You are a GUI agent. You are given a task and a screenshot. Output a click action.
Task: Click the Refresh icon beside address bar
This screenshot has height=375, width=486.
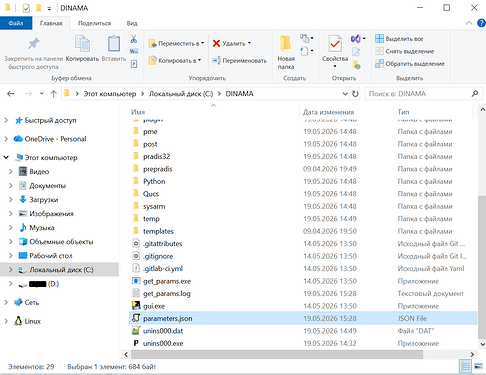(355, 94)
